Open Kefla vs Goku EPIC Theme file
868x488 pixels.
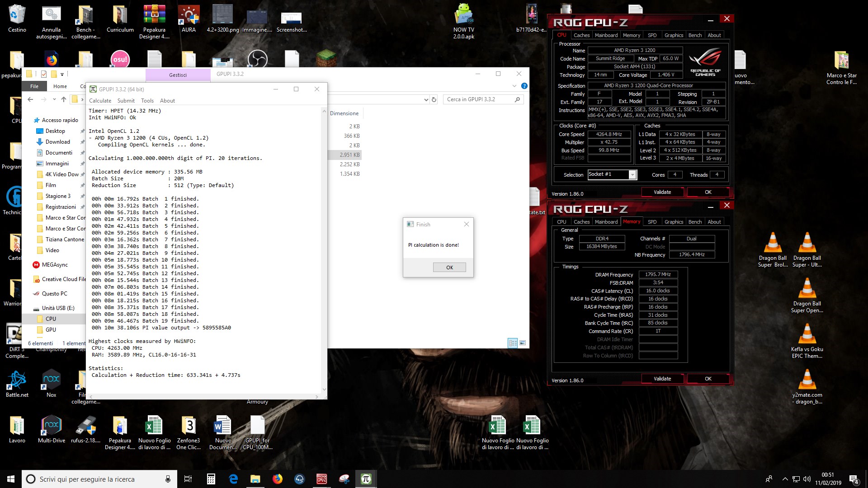(x=807, y=341)
